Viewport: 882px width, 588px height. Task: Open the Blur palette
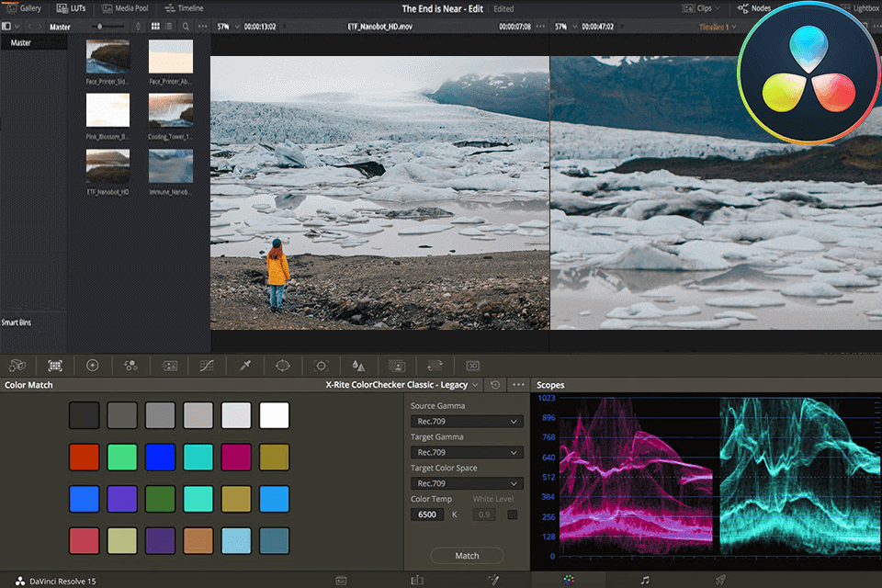coord(358,366)
